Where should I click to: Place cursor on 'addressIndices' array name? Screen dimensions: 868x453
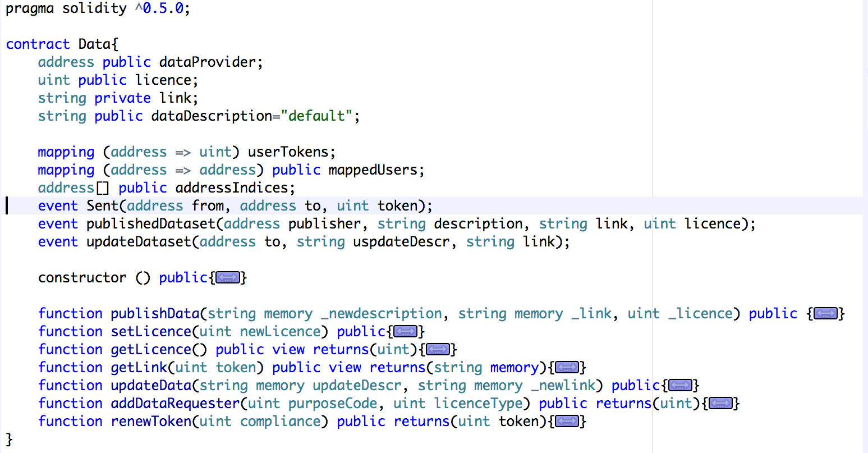[232, 188]
